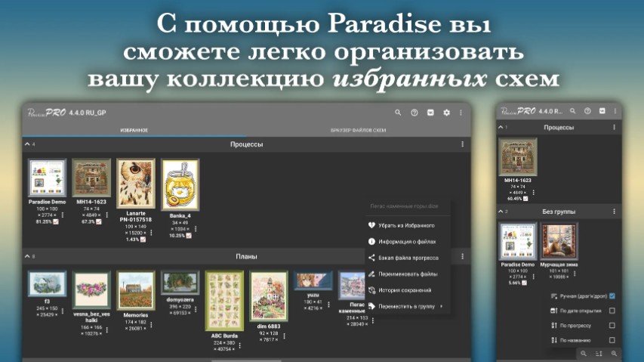Open settings gear in the tablet toolbar
644x362 pixels.
446,113
